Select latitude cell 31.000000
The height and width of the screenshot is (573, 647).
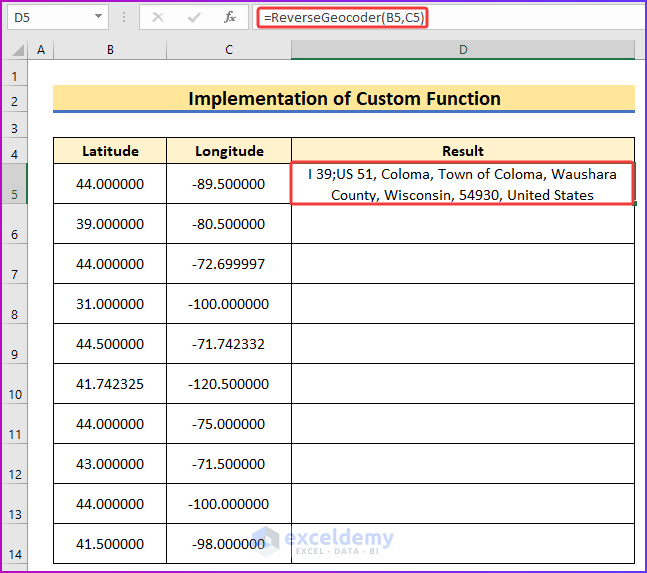click(x=110, y=304)
